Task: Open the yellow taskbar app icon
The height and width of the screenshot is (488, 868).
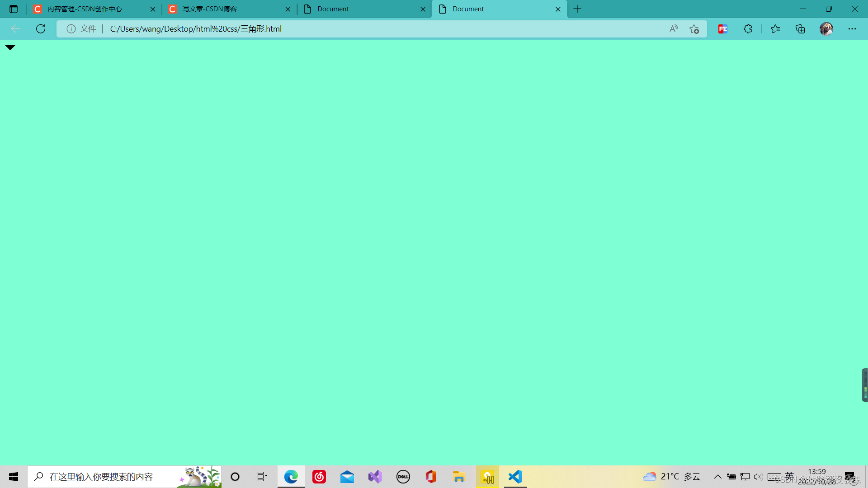Action: pos(487,477)
